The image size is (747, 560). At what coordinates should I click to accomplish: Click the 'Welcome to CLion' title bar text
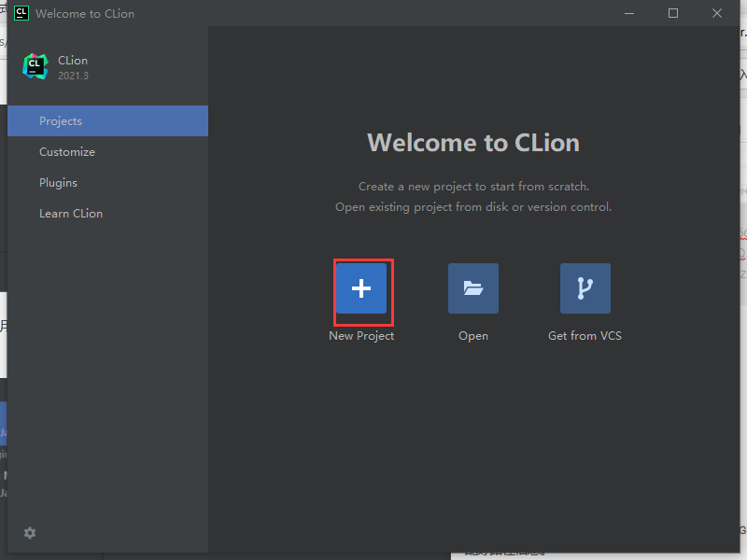85,14
